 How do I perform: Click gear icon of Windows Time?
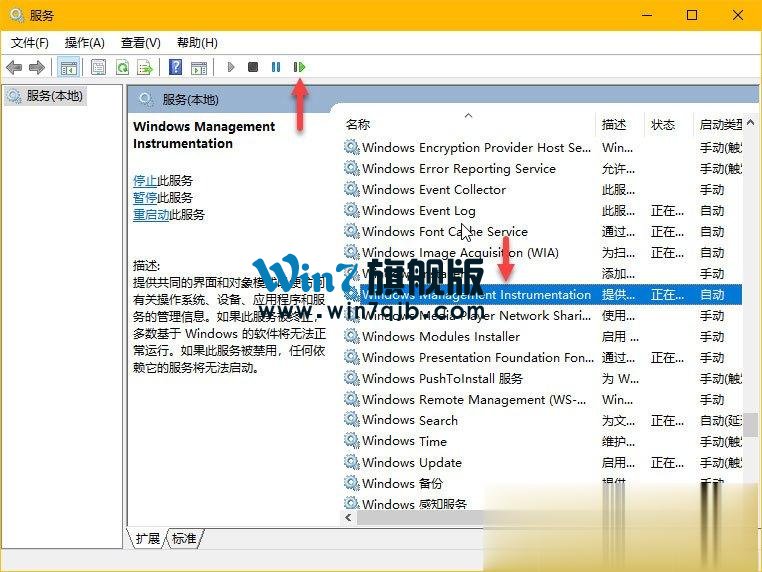point(351,441)
